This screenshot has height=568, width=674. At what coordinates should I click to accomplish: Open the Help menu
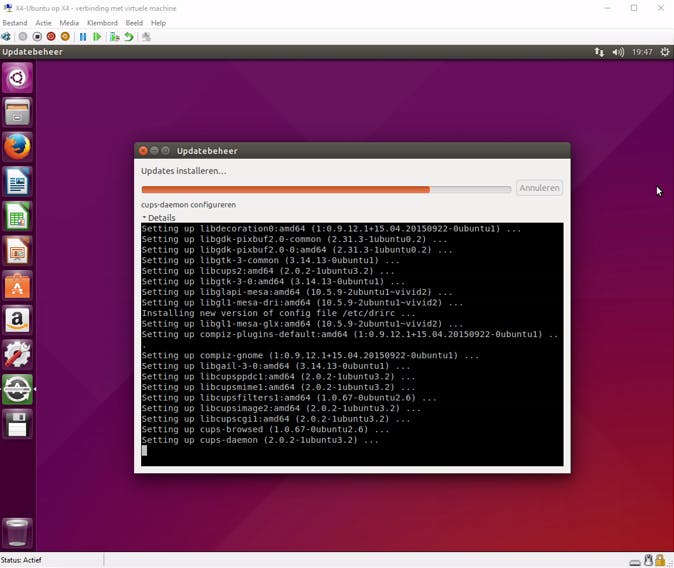point(158,23)
